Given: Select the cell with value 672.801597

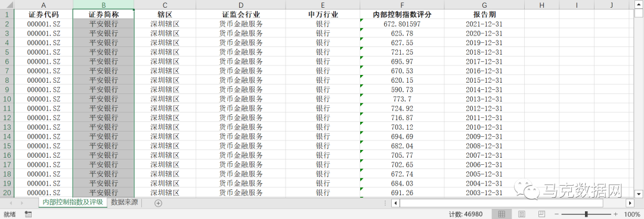Looking at the screenshot, I should (402, 24).
